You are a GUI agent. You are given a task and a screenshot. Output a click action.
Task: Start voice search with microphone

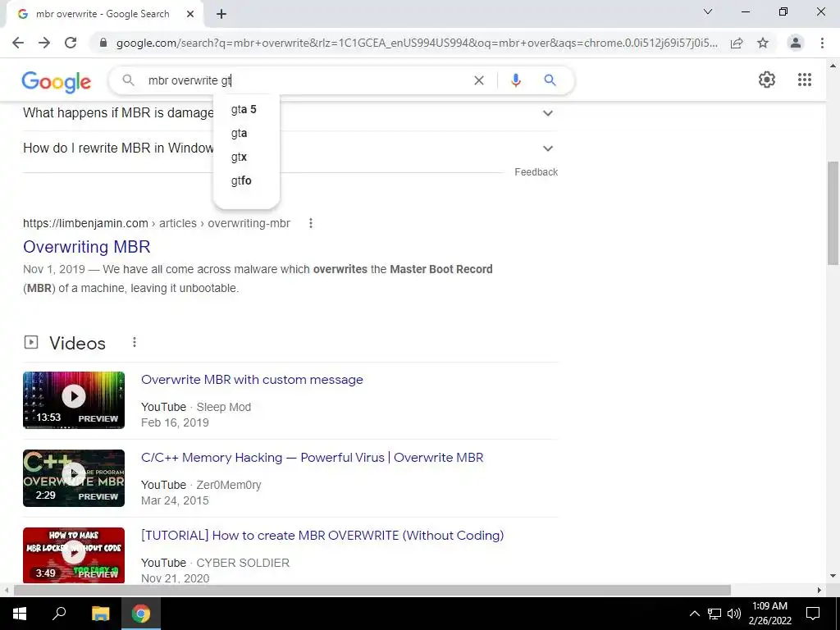coord(515,80)
